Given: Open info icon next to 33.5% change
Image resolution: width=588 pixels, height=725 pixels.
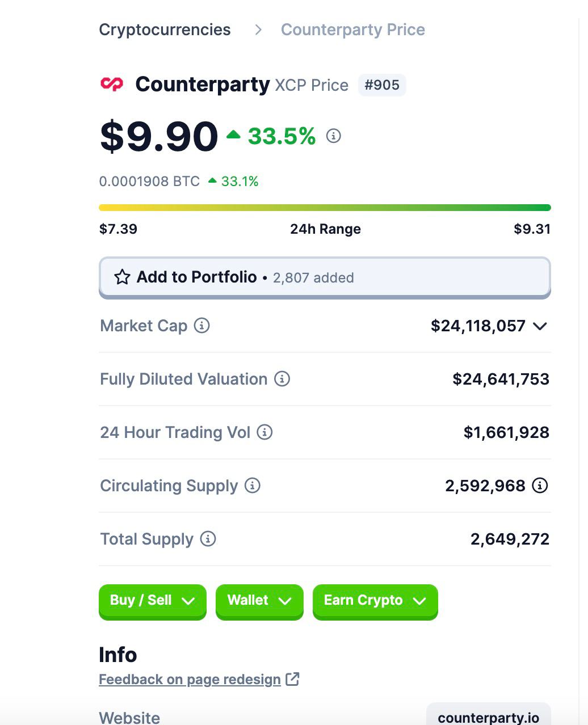Looking at the screenshot, I should (334, 136).
